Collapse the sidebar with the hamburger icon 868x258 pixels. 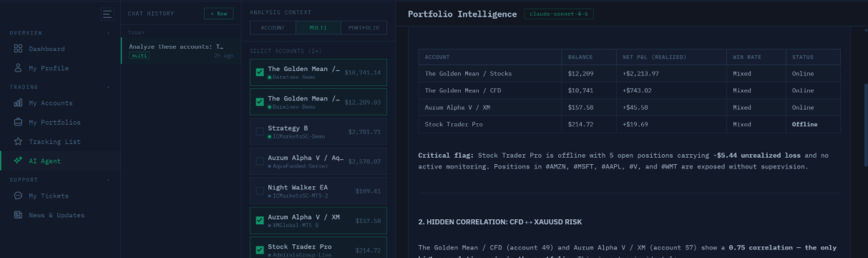coord(107,14)
